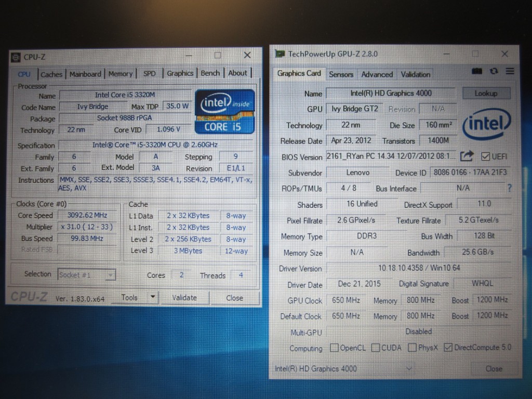Click the BIOS Version field
Viewport: 532px width, 399px height.
point(391,156)
